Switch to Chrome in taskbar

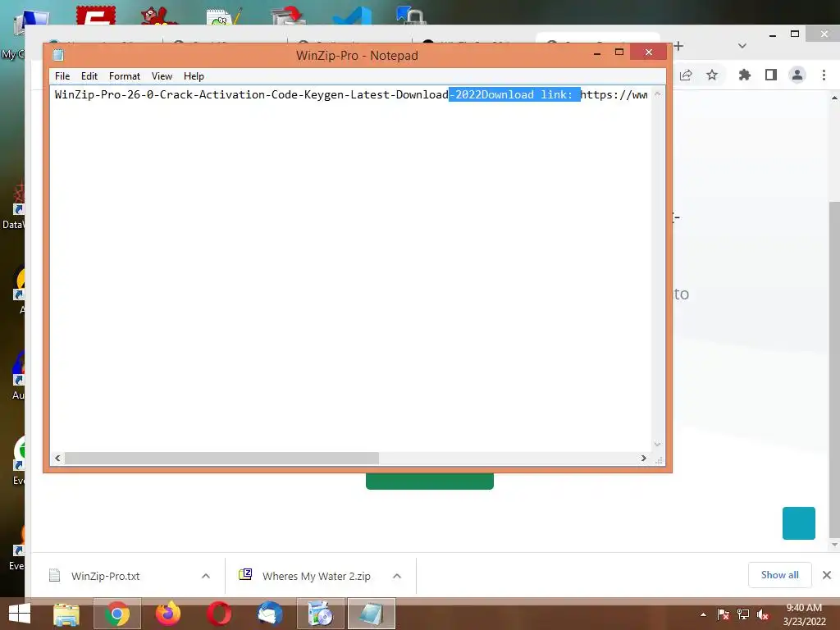(117, 614)
